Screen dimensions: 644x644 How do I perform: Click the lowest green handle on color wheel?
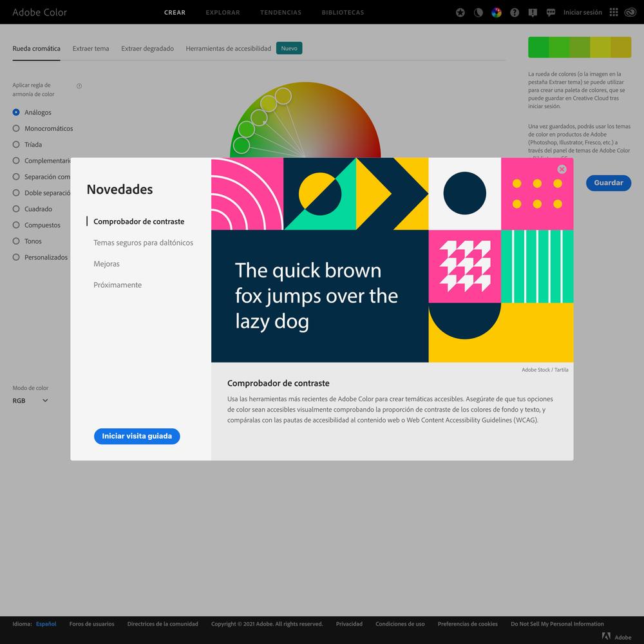tap(241, 146)
